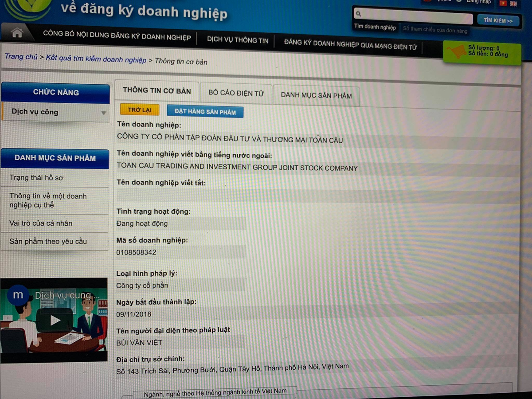
Task: Switch language using the Vietnamese flag
Action: tap(503, 3)
